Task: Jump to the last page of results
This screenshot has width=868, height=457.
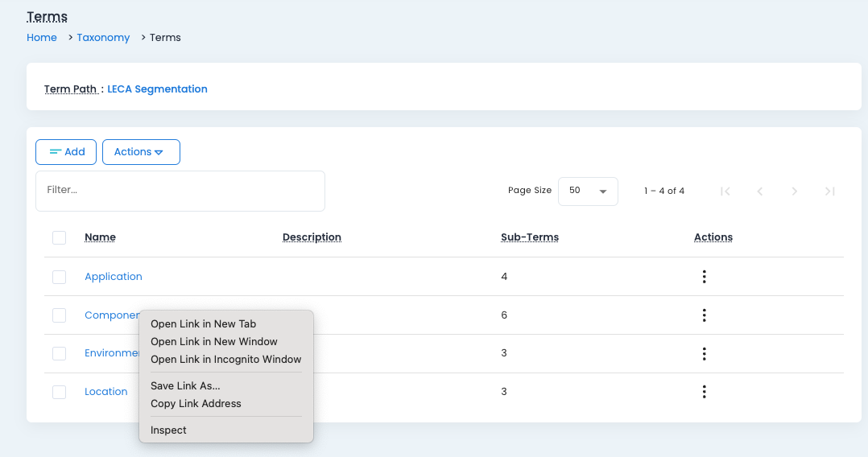Action: [x=829, y=191]
